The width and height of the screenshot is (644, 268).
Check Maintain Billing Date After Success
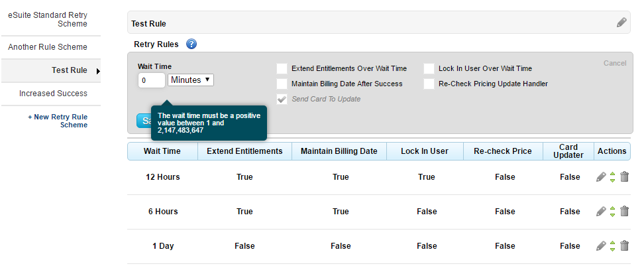282,84
